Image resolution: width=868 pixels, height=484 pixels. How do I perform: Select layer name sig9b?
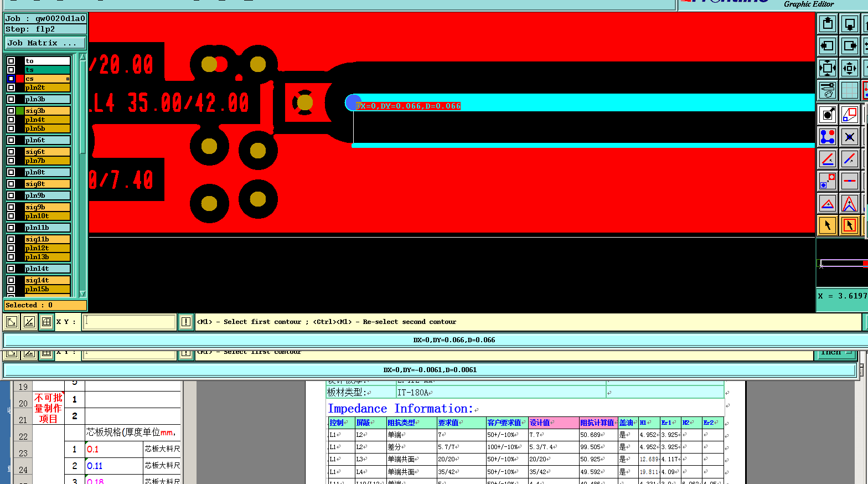coord(48,207)
